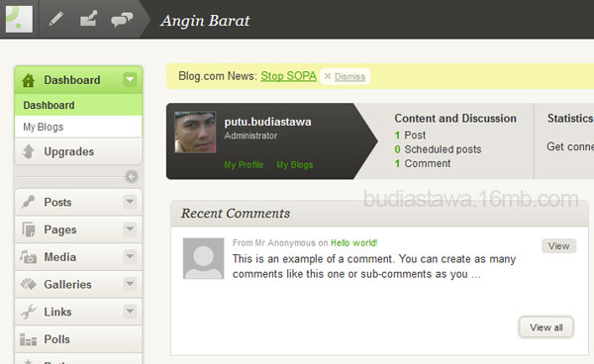Image resolution: width=594 pixels, height=364 pixels.
Task: Open the Links menu item
Action: pos(78,312)
